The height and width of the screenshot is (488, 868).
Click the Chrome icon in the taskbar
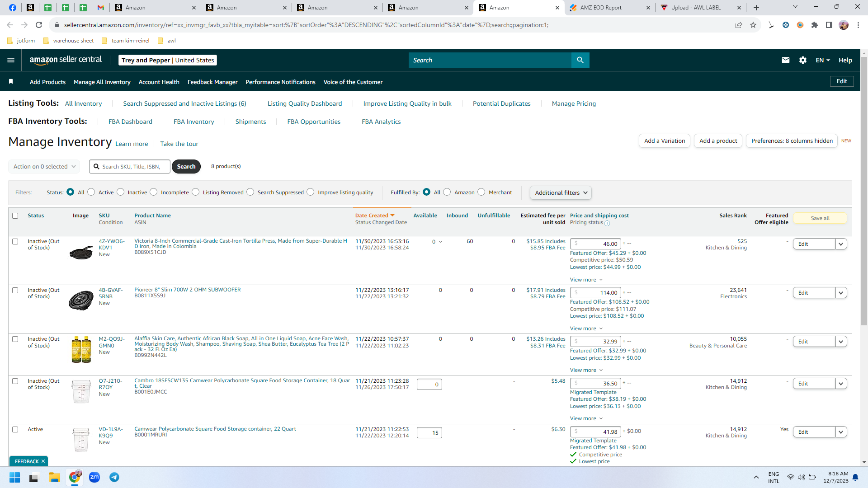pos(75,477)
